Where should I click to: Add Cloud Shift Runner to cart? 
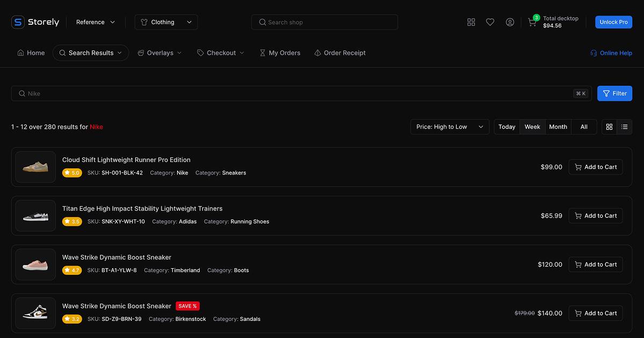coord(596,167)
